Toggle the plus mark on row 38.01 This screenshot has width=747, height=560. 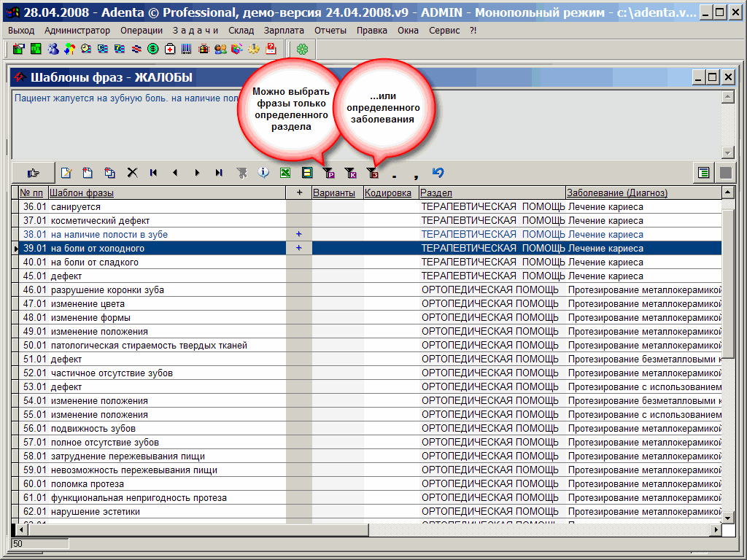(298, 235)
